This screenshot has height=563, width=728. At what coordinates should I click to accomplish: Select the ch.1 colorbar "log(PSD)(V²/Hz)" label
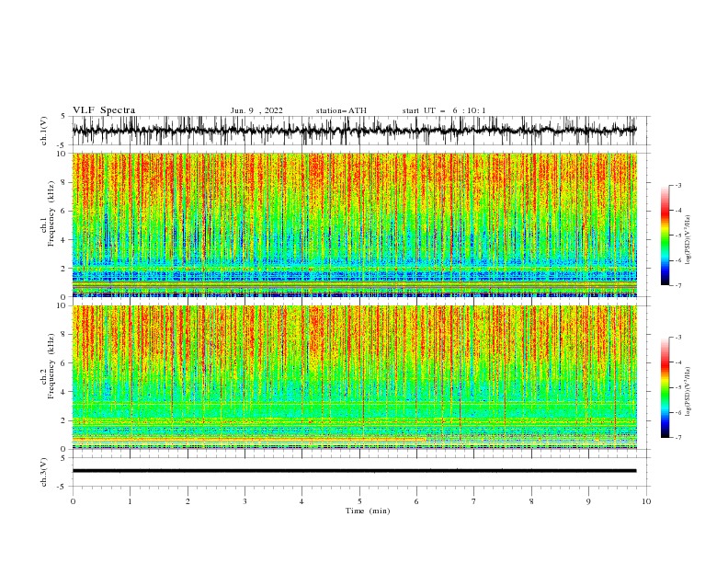pos(688,240)
